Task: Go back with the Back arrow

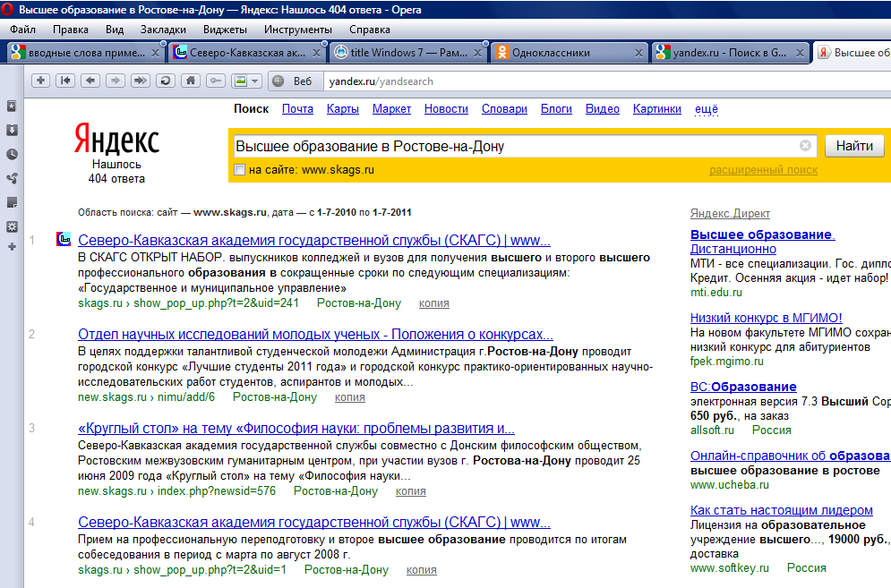Action: pyautogui.click(x=90, y=81)
